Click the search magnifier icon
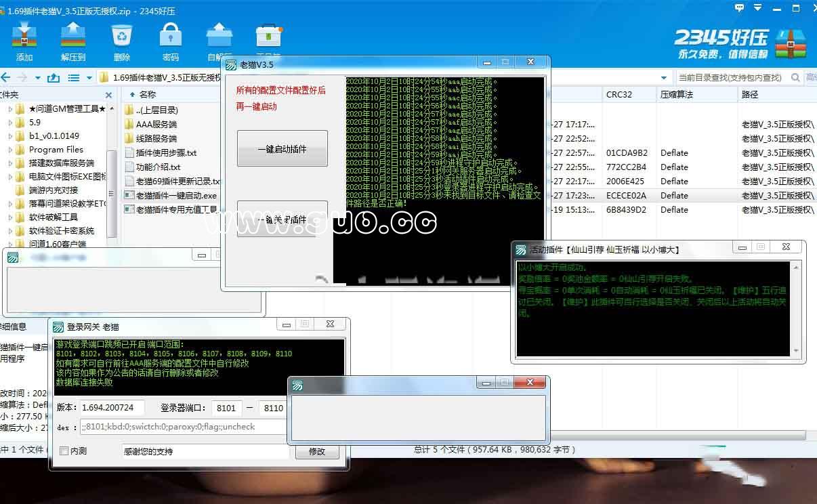The image size is (817, 504). pyautogui.click(x=794, y=77)
